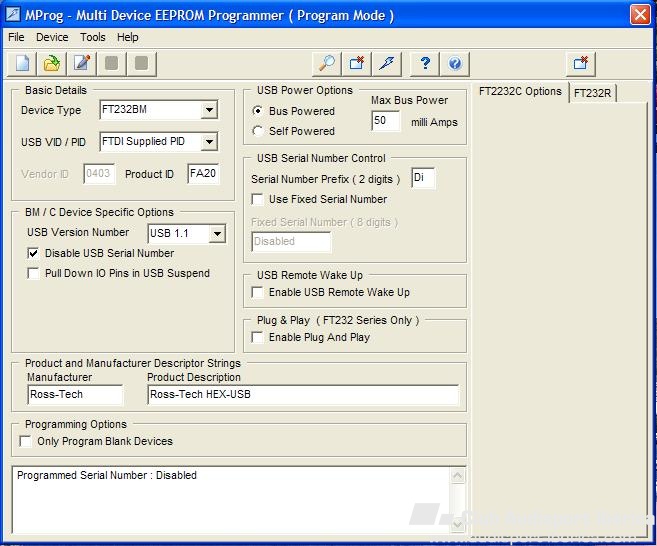Click log scrollbar up arrow
Image resolution: width=657 pixels, height=546 pixels.
(x=458, y=476)
